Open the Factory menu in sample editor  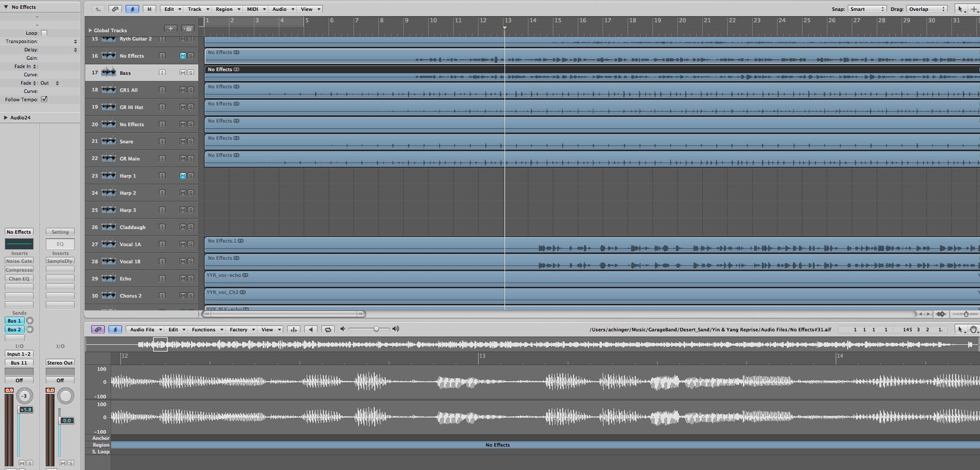pyautogui.click(x=242, y=329)
